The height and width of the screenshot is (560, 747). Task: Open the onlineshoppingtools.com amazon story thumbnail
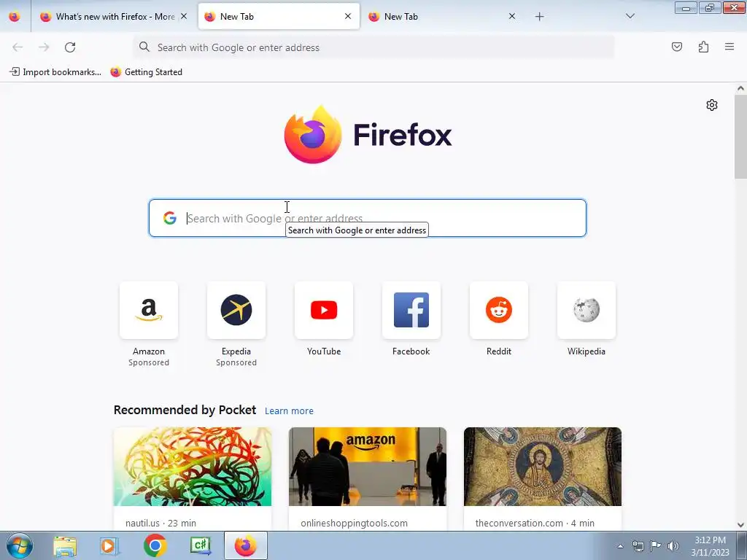(368, 467)
